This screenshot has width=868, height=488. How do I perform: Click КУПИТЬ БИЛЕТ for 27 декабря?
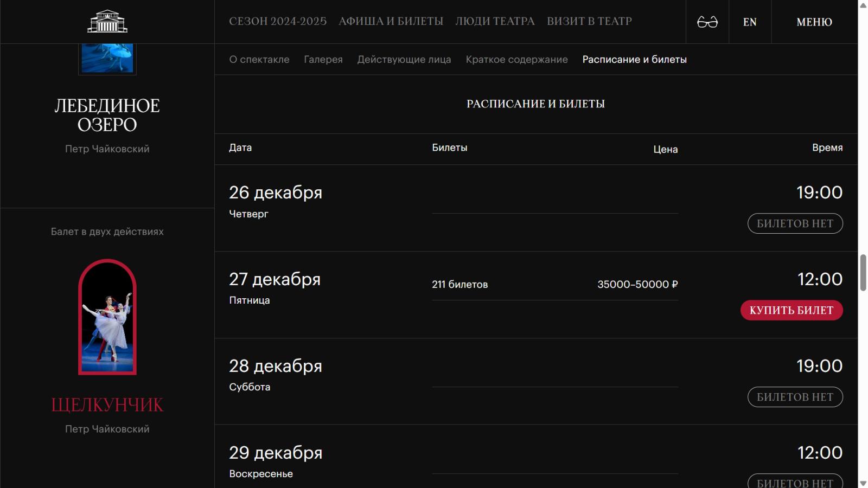pyautogui.click(x=792, y=310)
